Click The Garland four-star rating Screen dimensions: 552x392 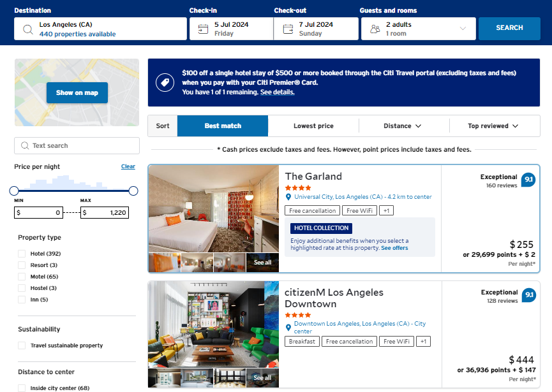(298, 188)
